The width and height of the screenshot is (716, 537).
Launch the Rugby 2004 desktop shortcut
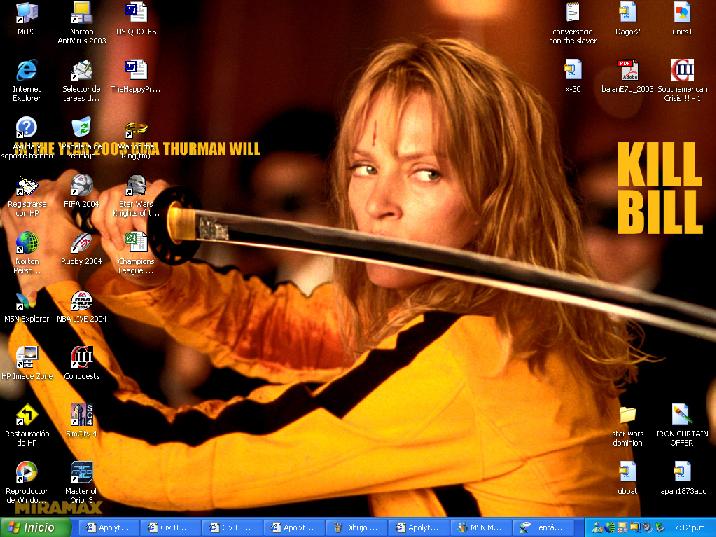click(82, 243)
